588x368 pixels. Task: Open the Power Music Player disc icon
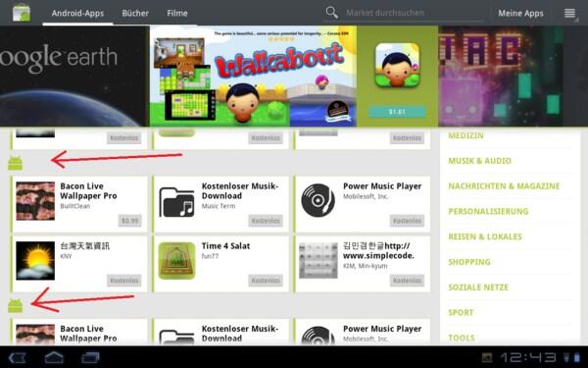tap(318, 200)
